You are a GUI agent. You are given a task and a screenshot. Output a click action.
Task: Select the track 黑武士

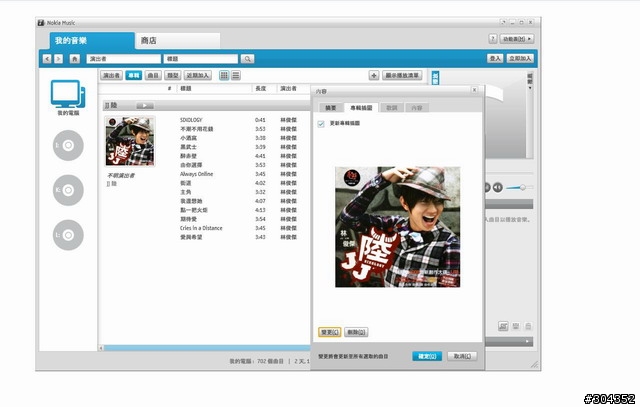188,147
